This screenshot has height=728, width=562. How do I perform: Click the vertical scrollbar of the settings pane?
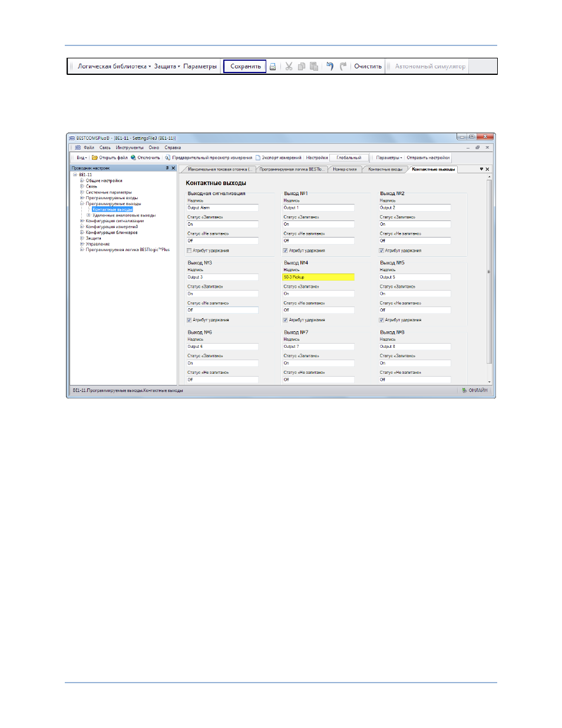[x=489, y=272]
